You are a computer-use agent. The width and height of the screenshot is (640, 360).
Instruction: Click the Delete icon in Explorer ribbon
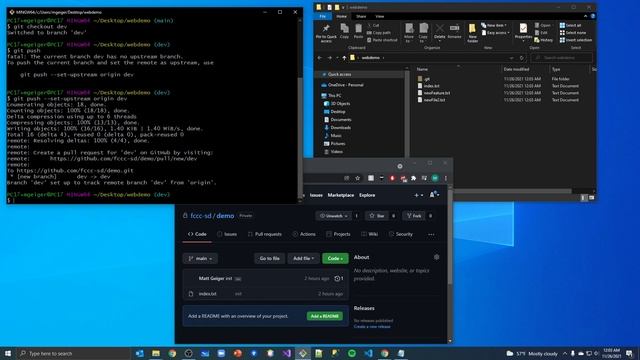pos(440,31)
